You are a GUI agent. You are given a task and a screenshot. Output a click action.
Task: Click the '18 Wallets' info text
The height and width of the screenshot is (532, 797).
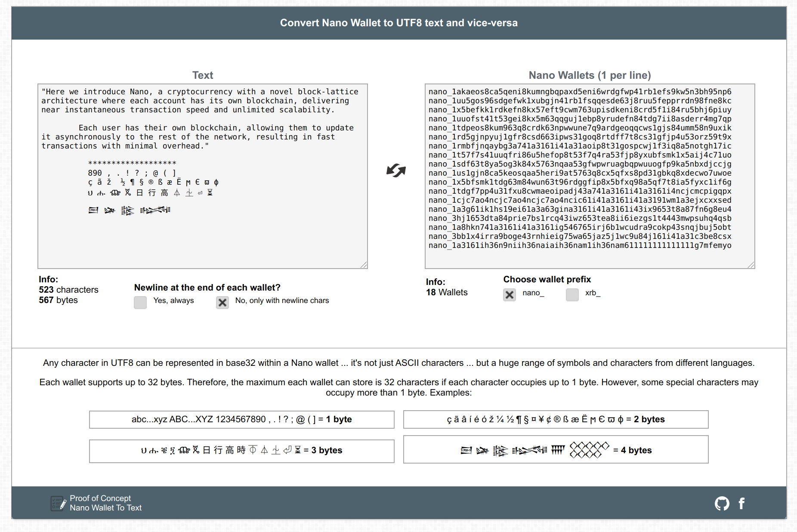[x=447, y=292]
